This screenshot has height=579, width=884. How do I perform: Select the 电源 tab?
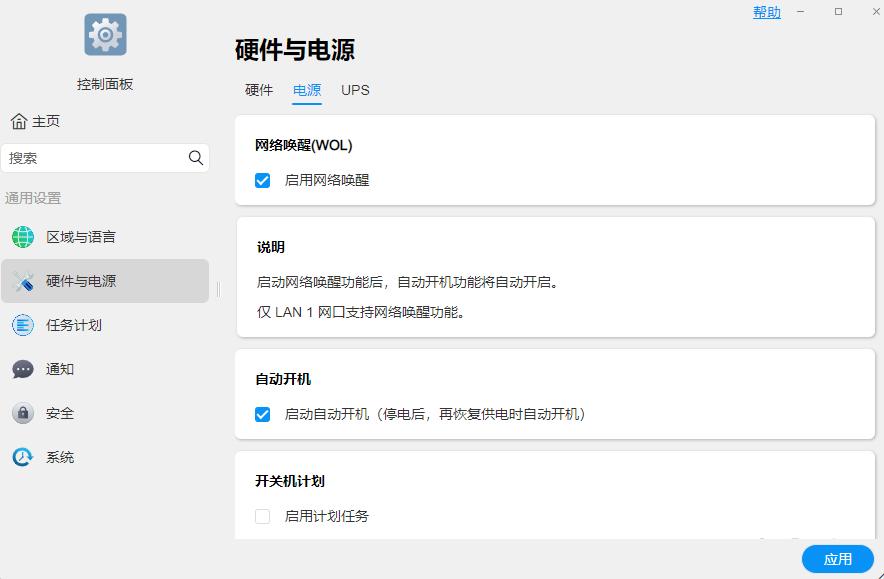pos(307,90)
